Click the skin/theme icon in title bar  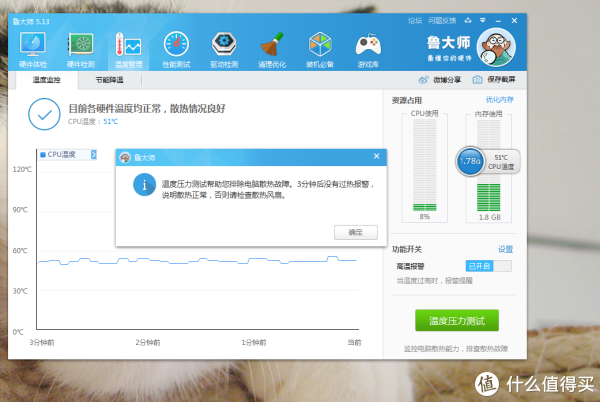click(x=468, y=21)
